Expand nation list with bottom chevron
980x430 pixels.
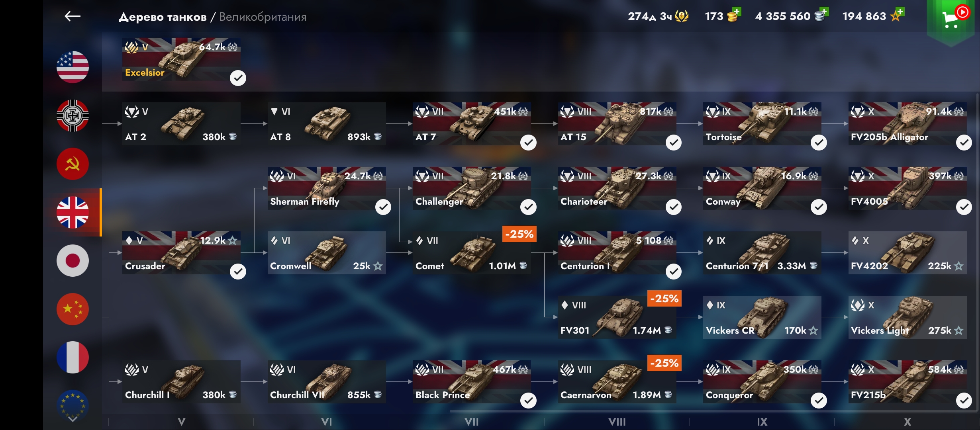73,419
